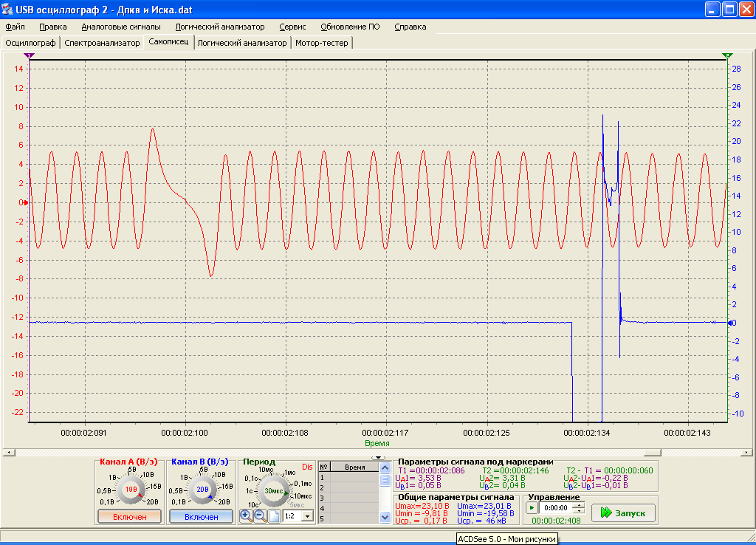The image size is (756, 545).
Task: Click the green marker 2 flag atop the graph
Action: pyautogui.click(x=727, y=56)
